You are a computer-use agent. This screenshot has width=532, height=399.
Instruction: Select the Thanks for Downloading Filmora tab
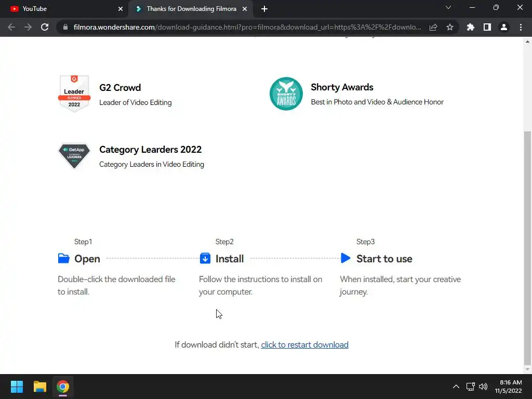click(191, 9)
